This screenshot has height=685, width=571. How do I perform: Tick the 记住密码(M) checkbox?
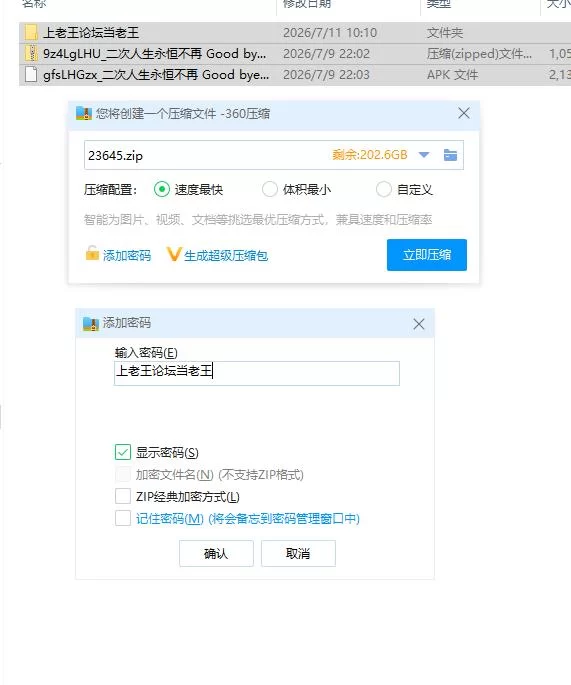point(123,518)
